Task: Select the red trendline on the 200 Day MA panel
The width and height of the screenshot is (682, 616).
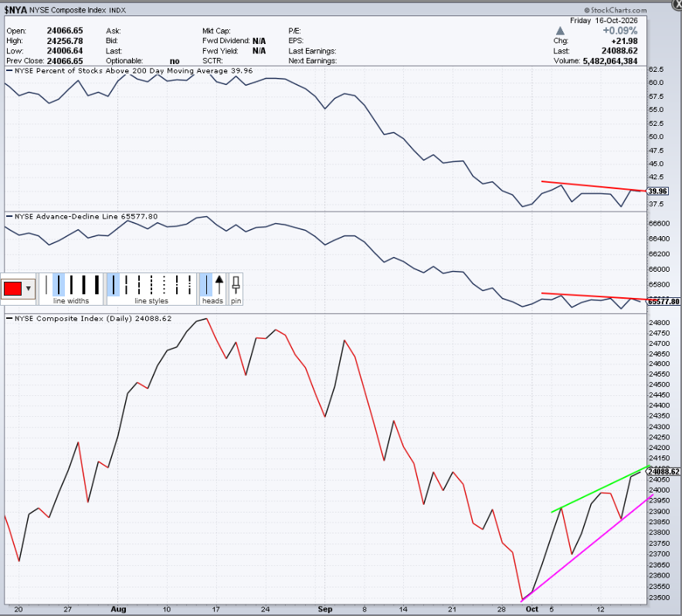Action: tap(594, 186)
